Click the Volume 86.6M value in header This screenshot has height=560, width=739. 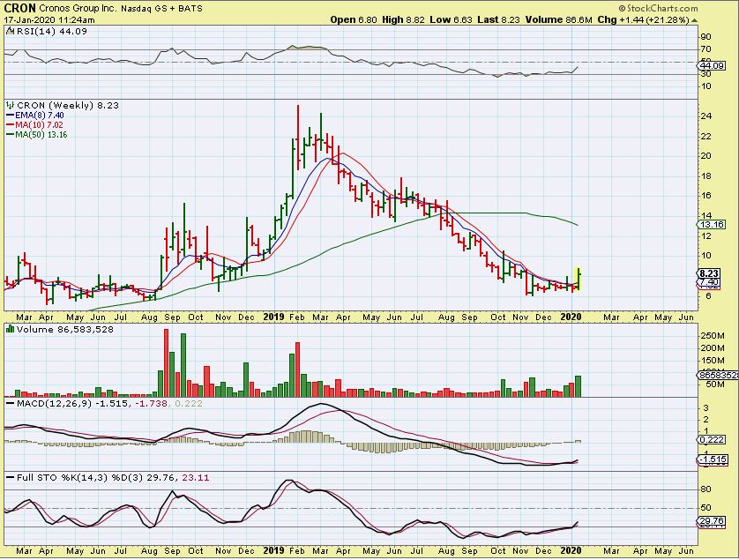pyautogui.click(x=559, y=19)
